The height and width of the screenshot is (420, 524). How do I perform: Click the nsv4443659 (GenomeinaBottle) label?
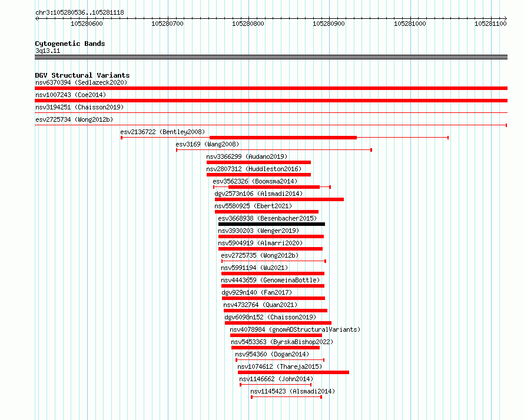(x=270, y=280)
